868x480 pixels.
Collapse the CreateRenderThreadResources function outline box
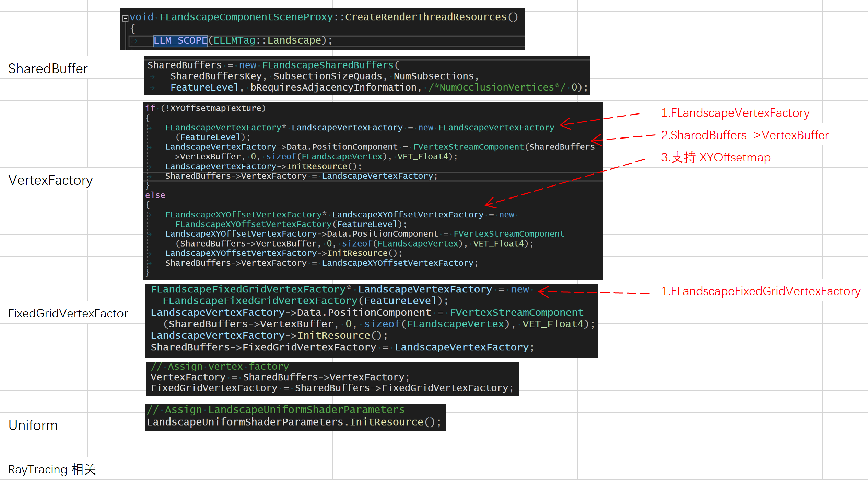[x=126, y=18]
